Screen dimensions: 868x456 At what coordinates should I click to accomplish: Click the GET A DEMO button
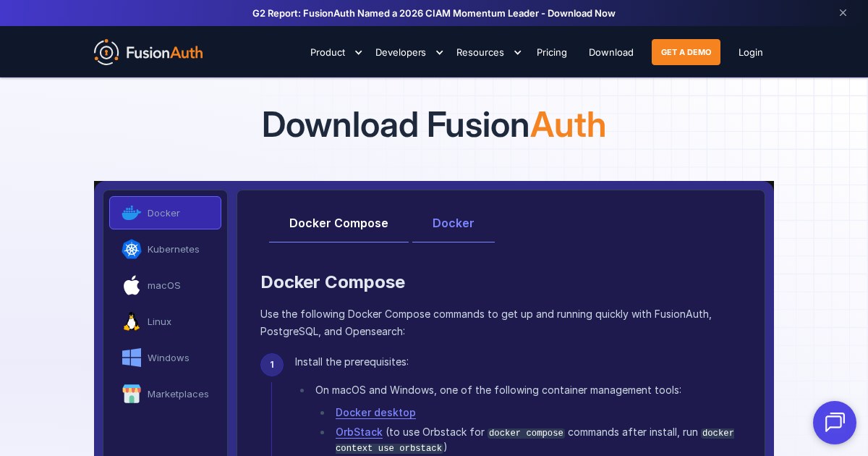(686, 52)
